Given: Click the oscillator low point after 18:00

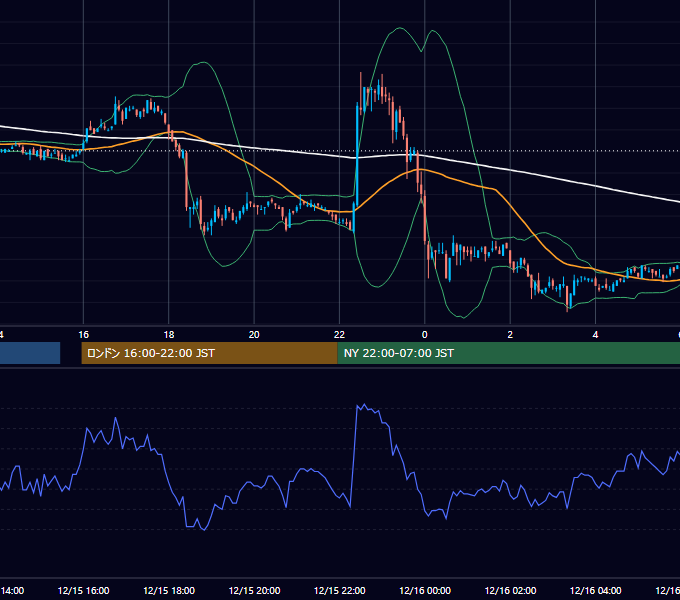Looking at the screenshot, I should pos(204,529).
